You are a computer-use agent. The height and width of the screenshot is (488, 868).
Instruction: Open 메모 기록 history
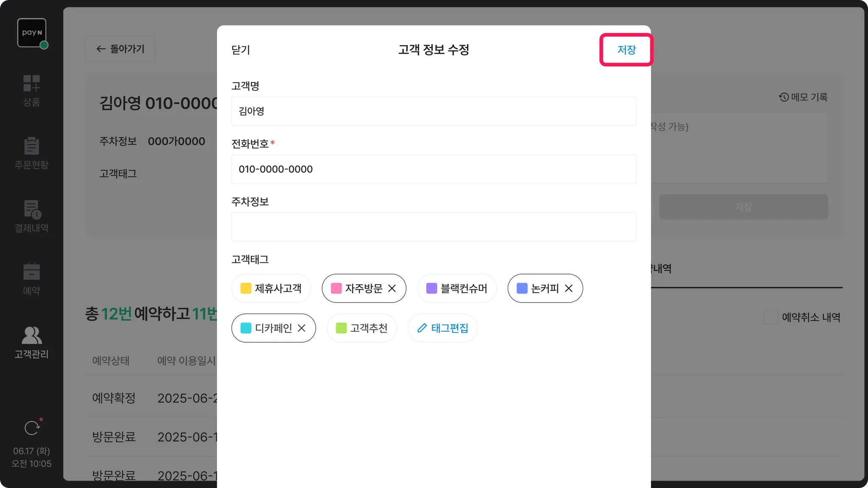[803, 97]
